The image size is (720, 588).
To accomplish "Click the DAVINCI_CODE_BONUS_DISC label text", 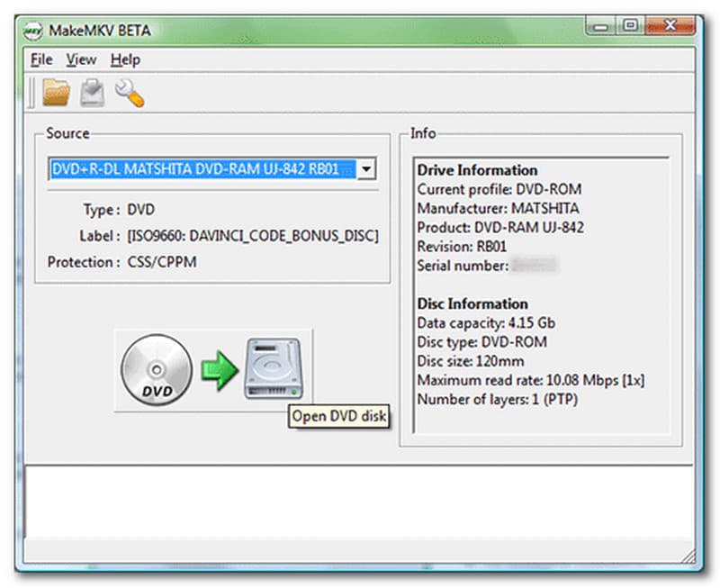I will tap(252, 236).
